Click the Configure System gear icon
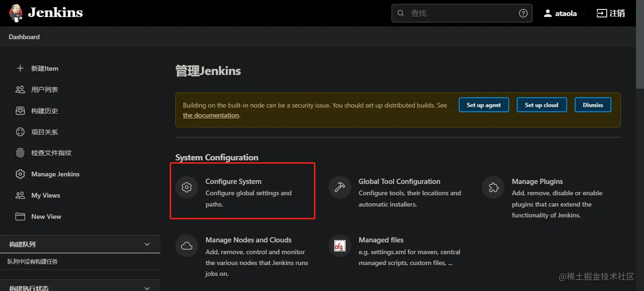Viewport: 644px width, 291px height. (x=187, y=187)
